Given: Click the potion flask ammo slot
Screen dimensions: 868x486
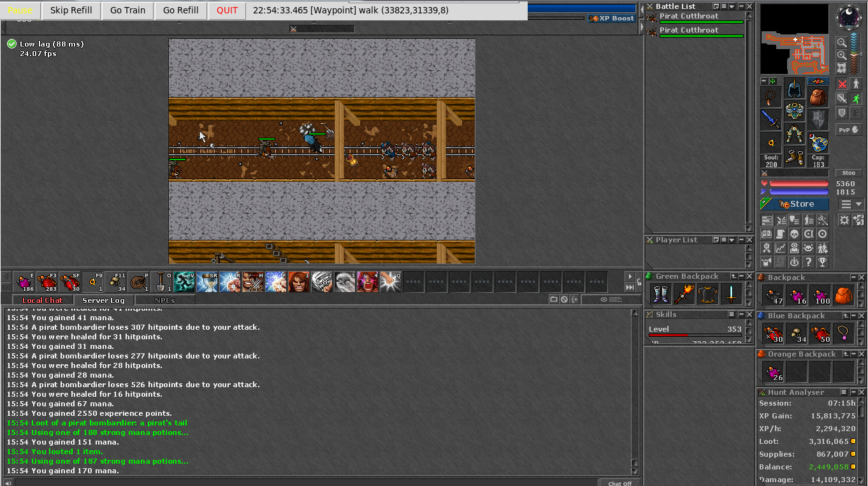Looking at the screenshot, I should [818, 144].
